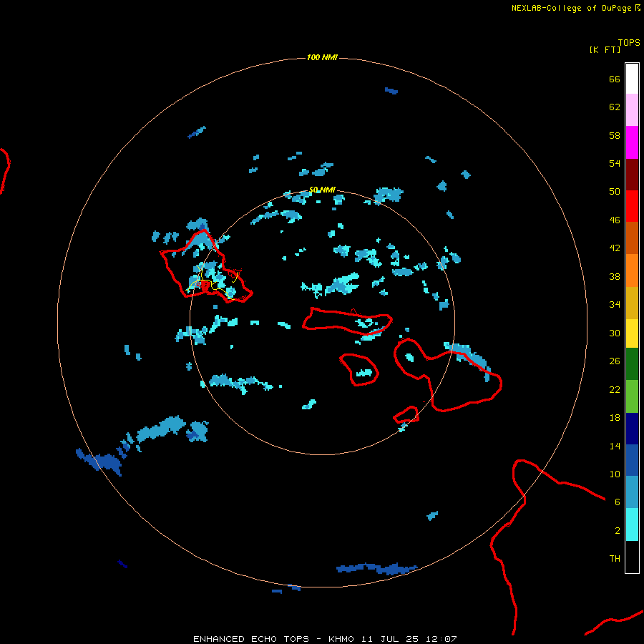Click the 46 value on the scale
The height and width of the screenshot is (644, 644).
(x=615, y=220)
